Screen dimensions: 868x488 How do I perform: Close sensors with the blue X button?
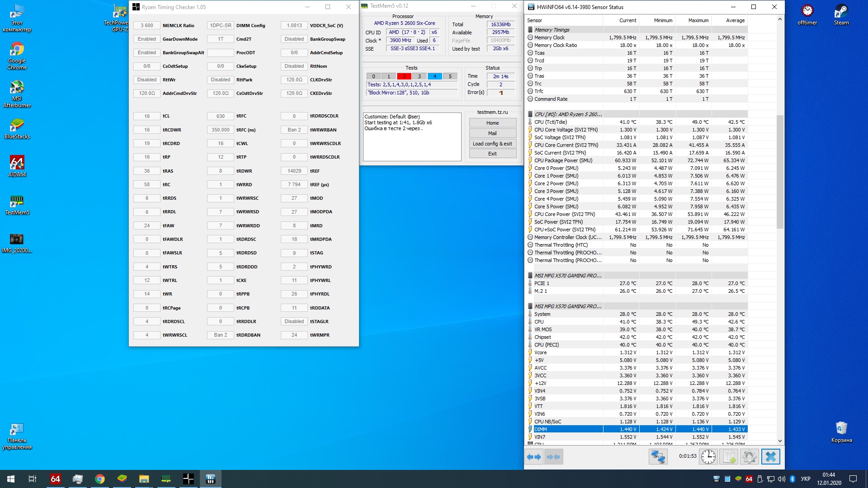point(771,457)
